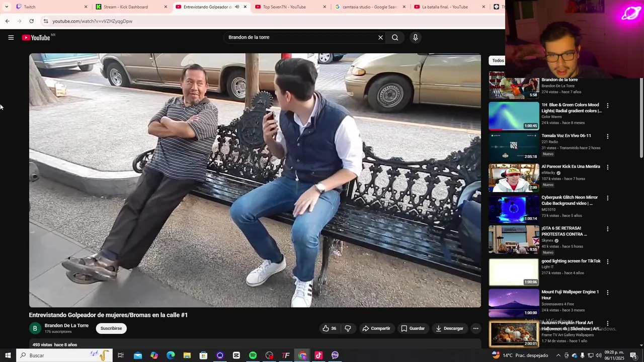This screenshot has width=644, height=362.
Task: Clear the search box with the X
Action: pos(380,37)
